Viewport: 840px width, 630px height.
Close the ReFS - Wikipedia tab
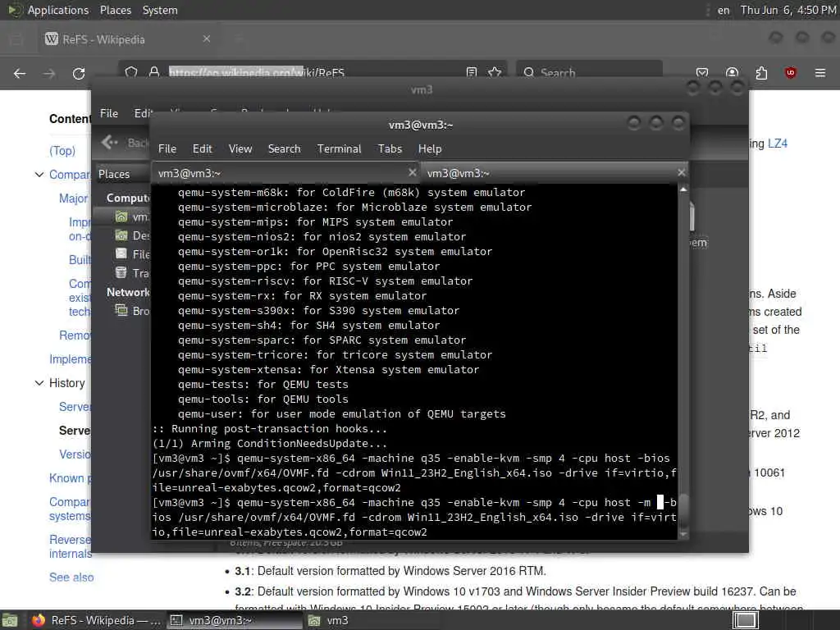tap(207, 39)
